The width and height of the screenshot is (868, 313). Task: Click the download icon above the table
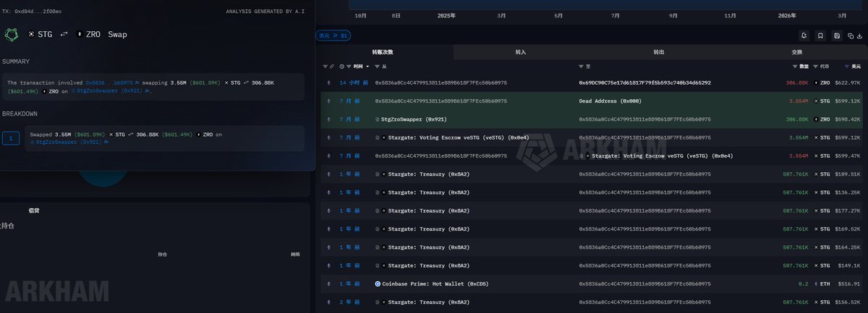tap(858, 35)
